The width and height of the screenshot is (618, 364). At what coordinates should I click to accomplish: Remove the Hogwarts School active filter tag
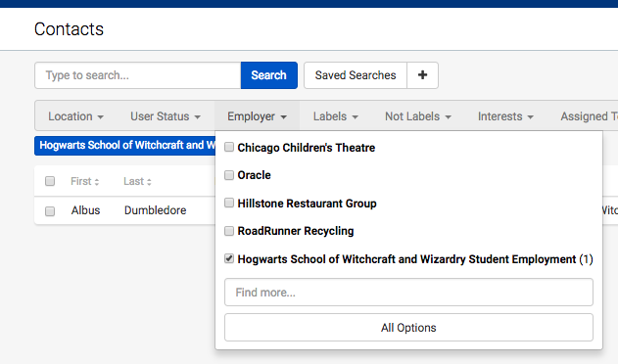125,146
